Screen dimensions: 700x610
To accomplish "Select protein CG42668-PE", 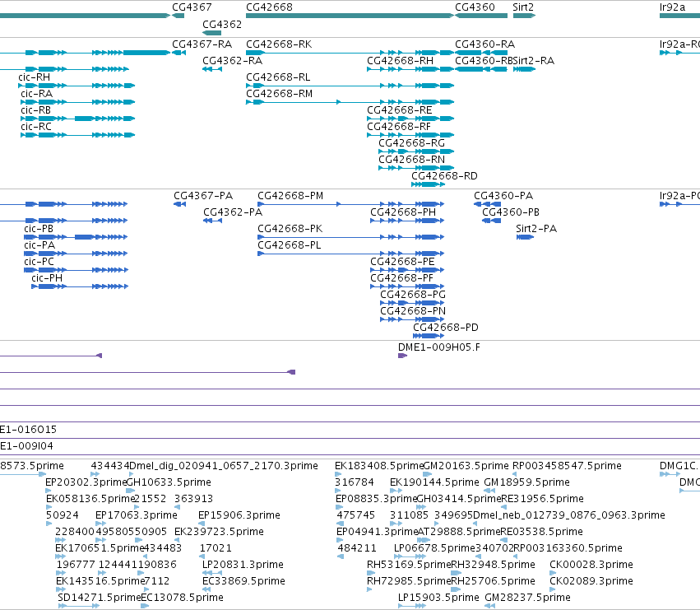I will (402, 263).
